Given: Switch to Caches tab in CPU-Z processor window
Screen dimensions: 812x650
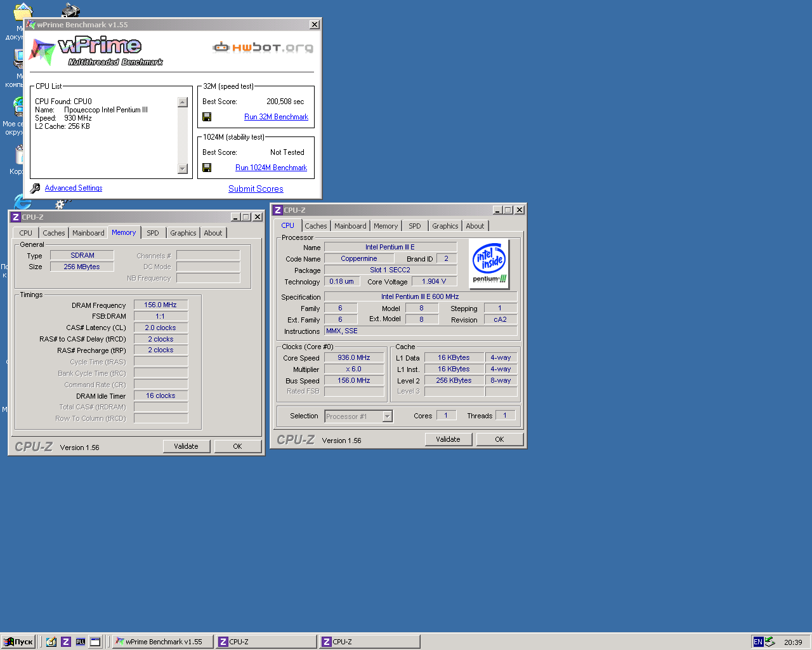Looking at the screenshot, I should tap(316, 226).
